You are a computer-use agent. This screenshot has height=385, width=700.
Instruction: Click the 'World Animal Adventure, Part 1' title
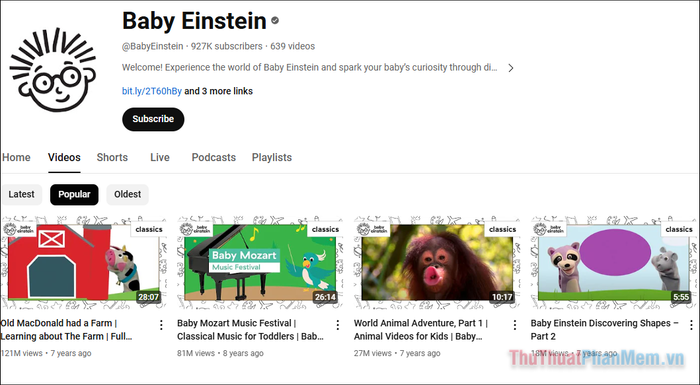421,330
